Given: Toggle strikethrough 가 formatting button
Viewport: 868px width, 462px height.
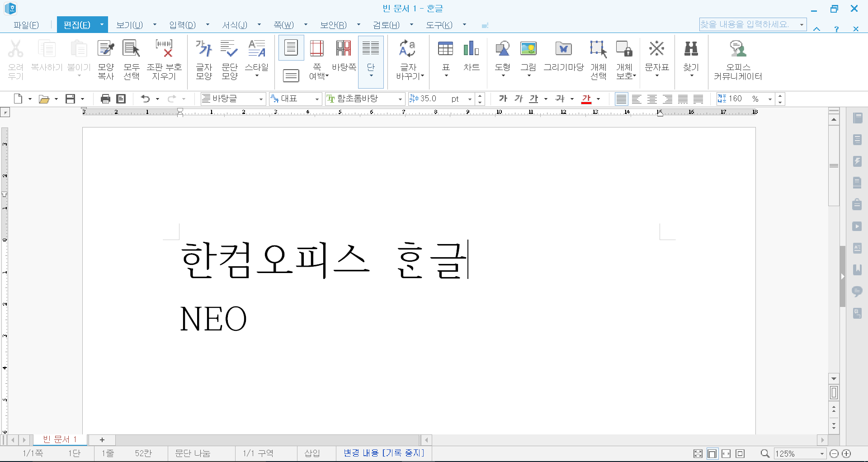Looking at the screenshot, I should (x=560, y=99).
